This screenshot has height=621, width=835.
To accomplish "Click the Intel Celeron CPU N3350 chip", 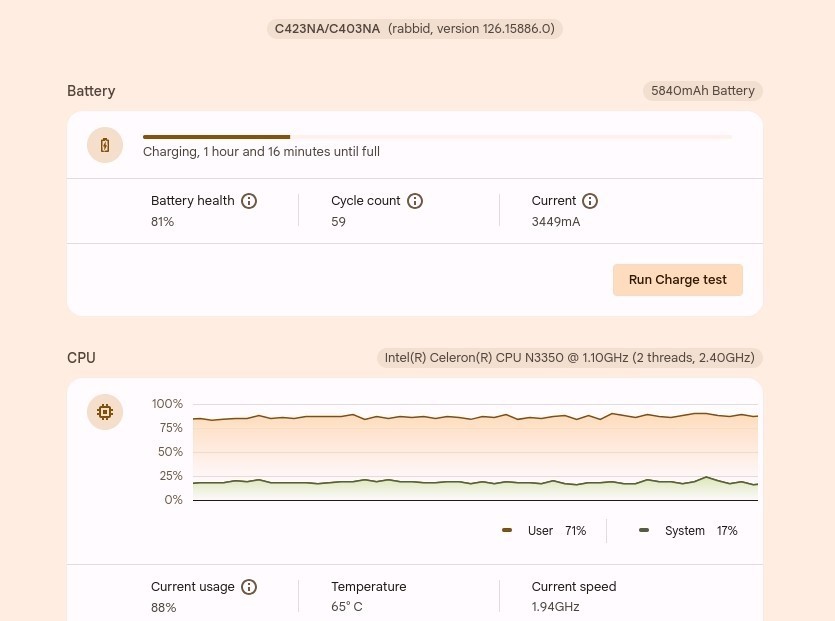I will point(569,357).
